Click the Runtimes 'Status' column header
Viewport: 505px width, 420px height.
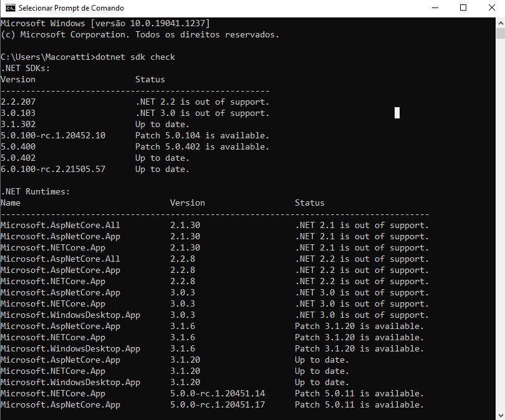coord(309,203)
